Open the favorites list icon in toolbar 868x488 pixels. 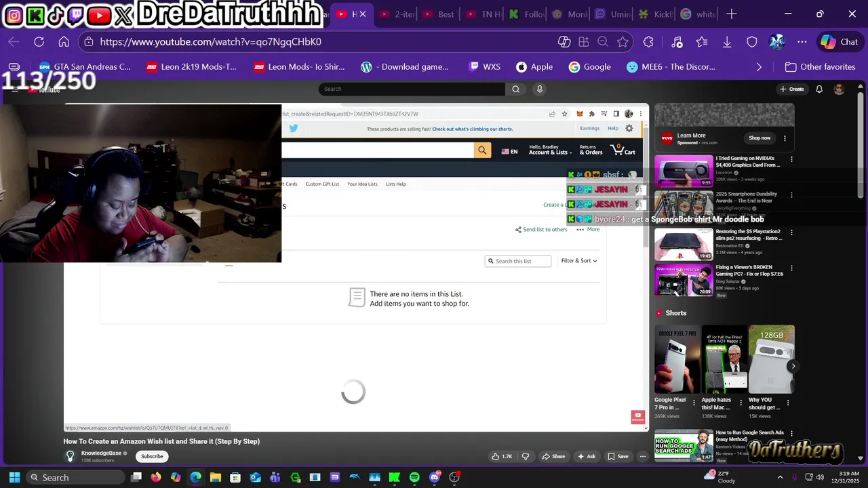702,42
